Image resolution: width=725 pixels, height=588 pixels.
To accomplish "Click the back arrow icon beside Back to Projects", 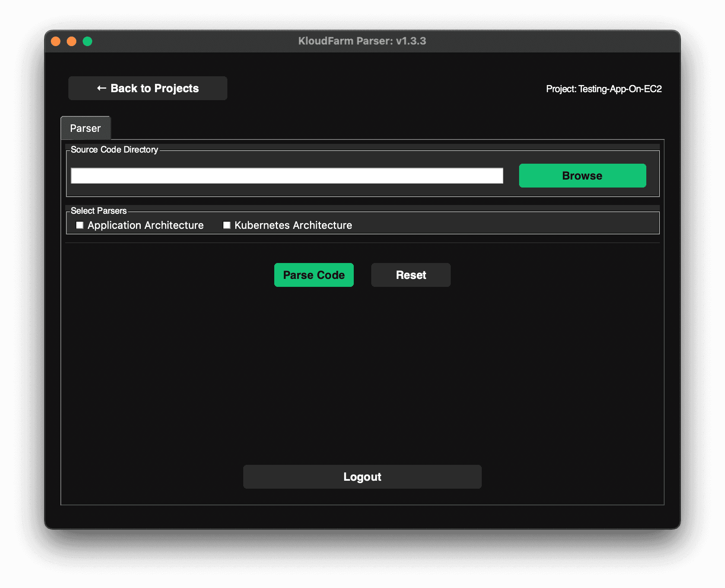I will [x=101, y=88].
